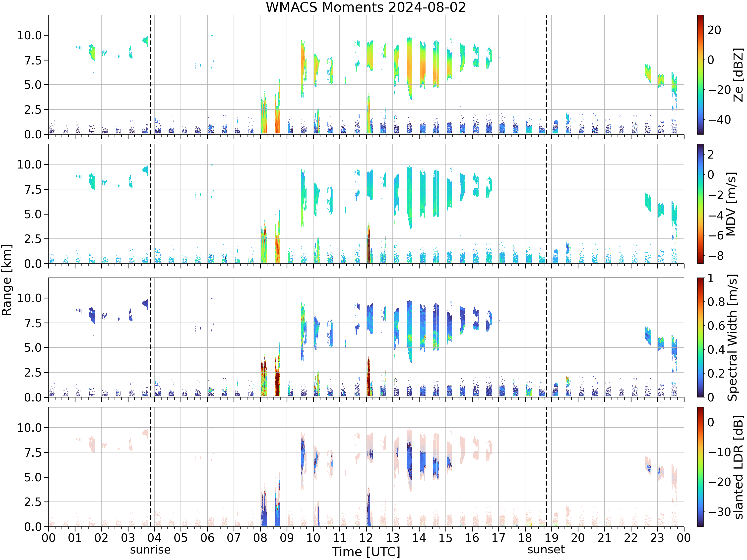Click the slanted LDR [dB] colorbar
This screenshot has height=560, width=747.
coord(700,467)
